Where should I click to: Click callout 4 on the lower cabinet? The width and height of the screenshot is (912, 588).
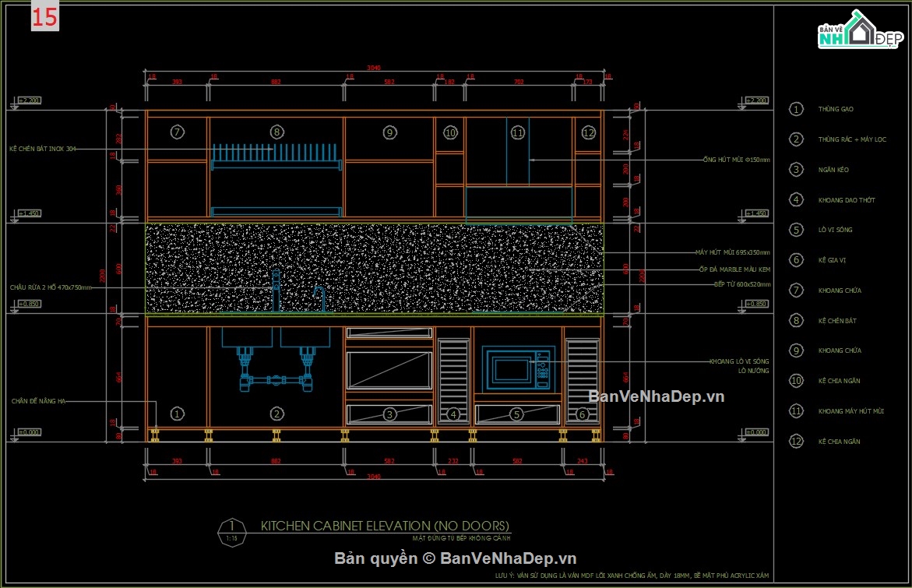click(452, 414)
